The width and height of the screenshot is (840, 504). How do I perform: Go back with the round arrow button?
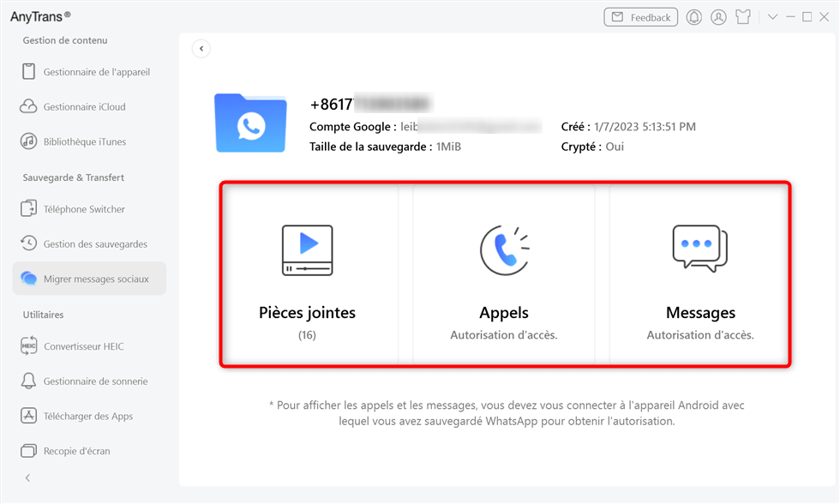pyautogui.click(x=201, y=49)
